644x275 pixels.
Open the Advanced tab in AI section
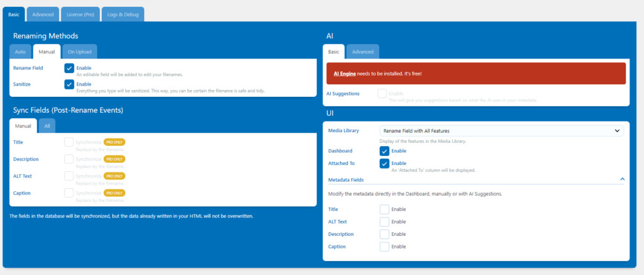point(362,52)
